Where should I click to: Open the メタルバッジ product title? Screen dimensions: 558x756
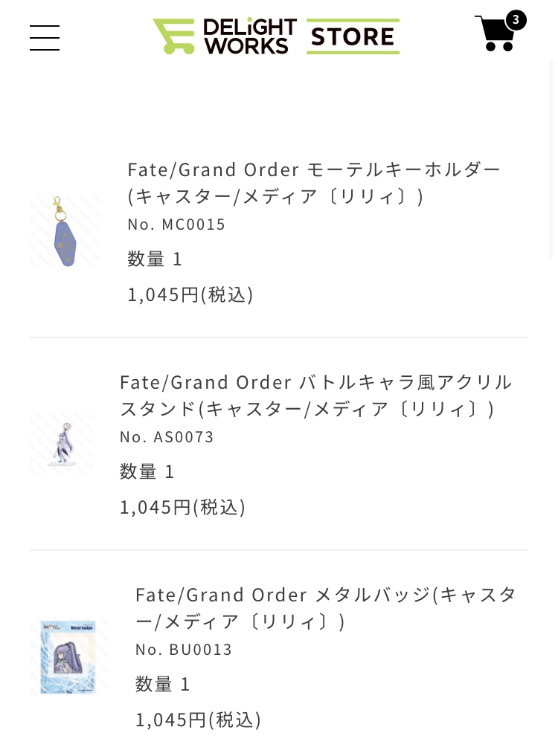pos(326,608)
